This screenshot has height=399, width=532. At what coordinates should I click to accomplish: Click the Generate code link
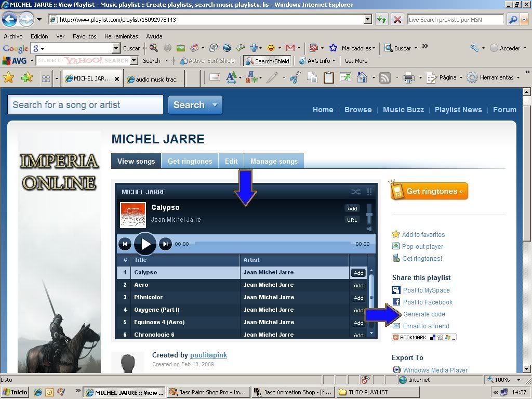pyautogui.click(x=424, y=314)
